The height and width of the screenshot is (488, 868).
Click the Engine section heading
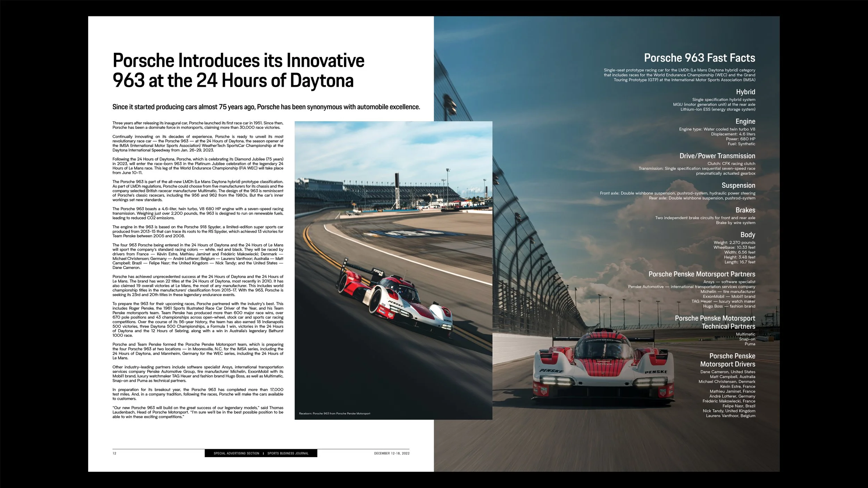(745, 121)
